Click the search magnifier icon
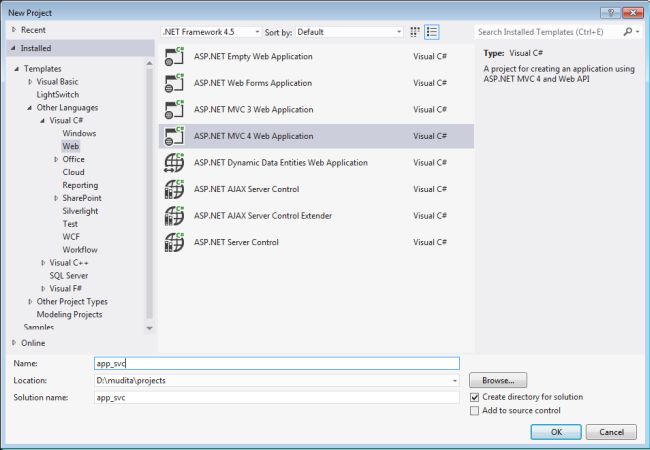Viewport: 650px width, 450px height. click(628, 31)
